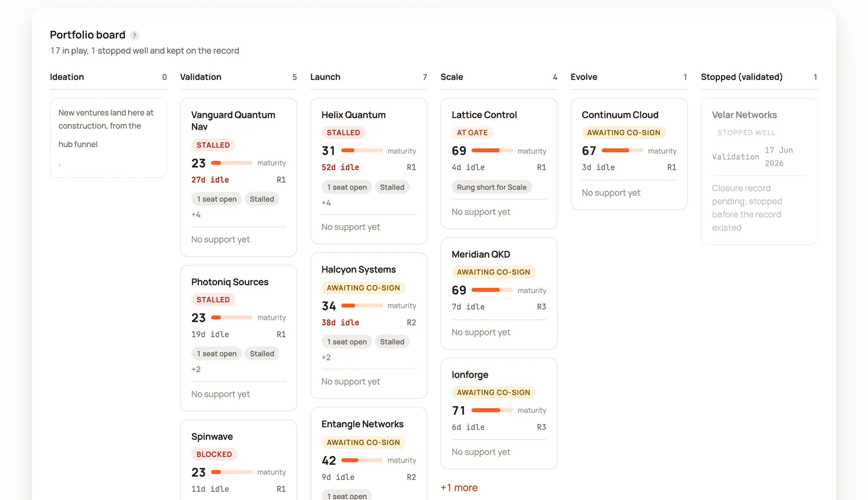Open the Helix Quantum card title

[x=353, y=115]
